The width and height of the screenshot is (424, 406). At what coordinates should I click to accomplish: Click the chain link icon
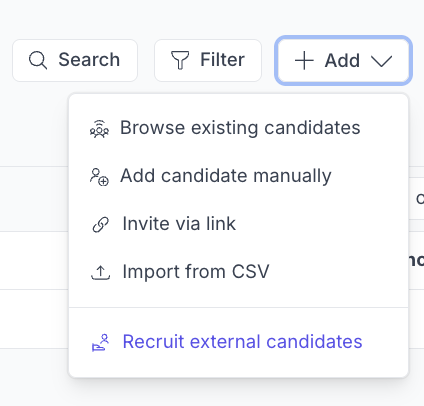(x=100, y=224)
